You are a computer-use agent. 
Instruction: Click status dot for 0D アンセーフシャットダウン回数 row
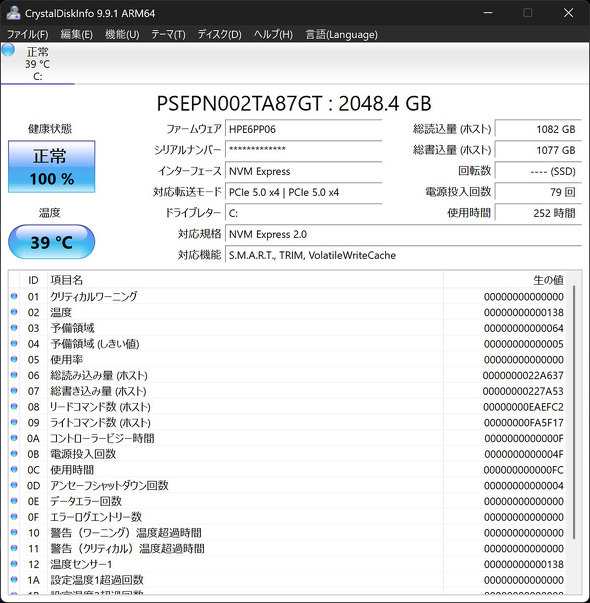14,485
